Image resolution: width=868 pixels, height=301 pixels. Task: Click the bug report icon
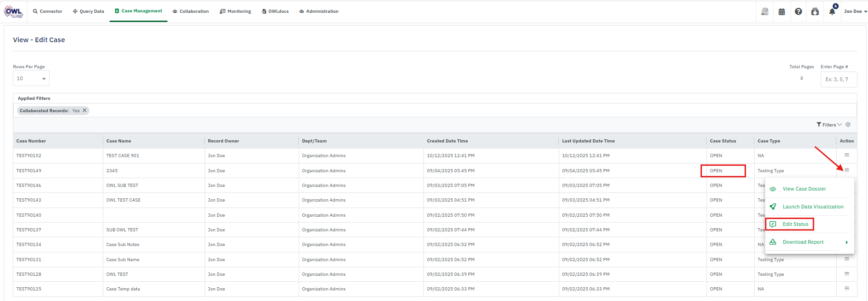click(815, 12)
